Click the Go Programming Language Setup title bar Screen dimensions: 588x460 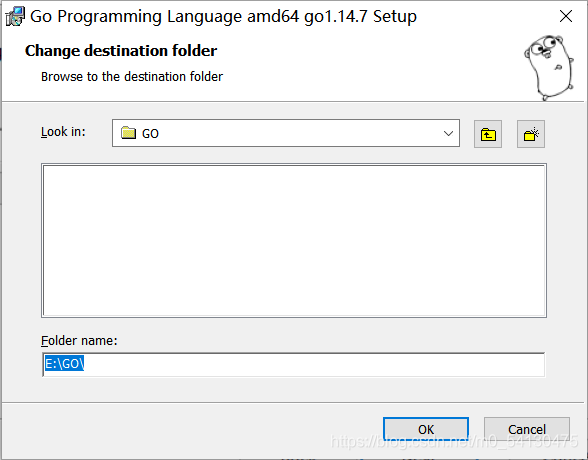pyautogui.click(x=223, y=16)
